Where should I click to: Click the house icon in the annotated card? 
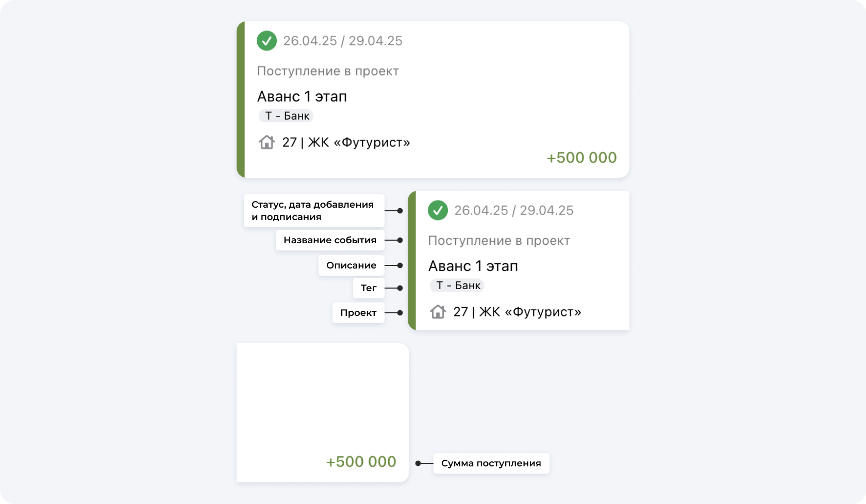tap(438, 311)
